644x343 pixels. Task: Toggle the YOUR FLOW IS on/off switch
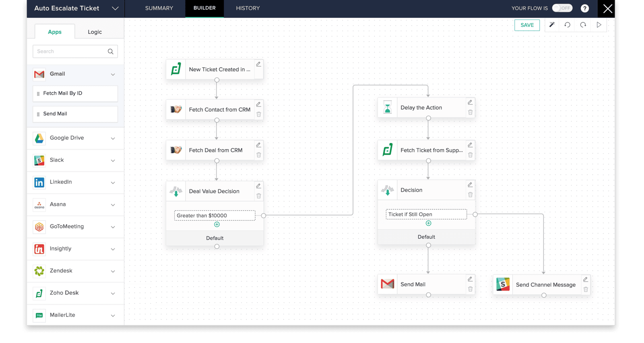pos(562,8)
